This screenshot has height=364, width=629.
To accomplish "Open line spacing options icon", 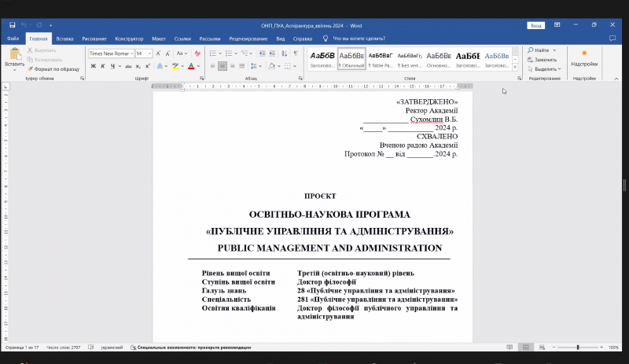I will point(253,66).
